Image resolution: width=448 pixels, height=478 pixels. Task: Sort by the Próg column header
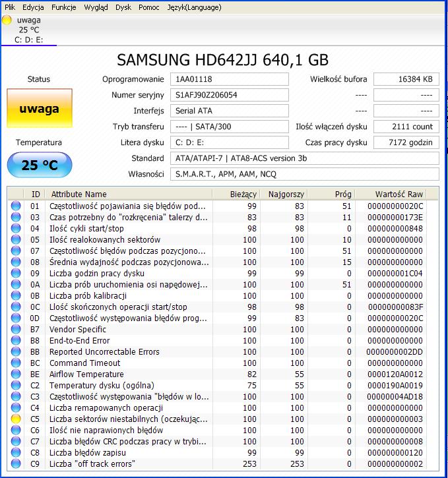(331, 194)
